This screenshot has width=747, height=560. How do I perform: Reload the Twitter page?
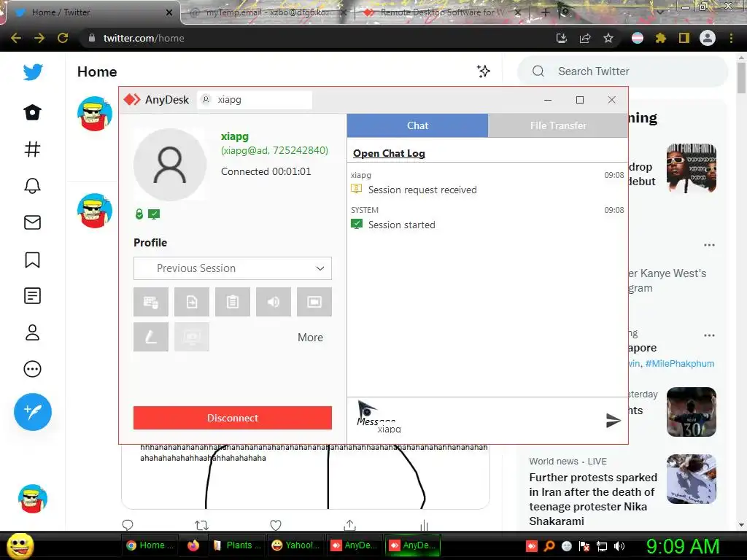click(63, 38)
